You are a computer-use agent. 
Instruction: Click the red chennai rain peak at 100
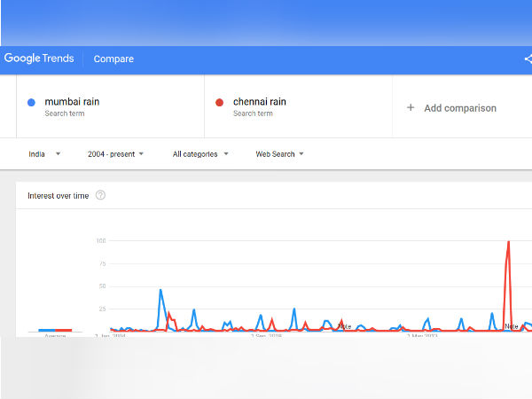coord(508,242)
